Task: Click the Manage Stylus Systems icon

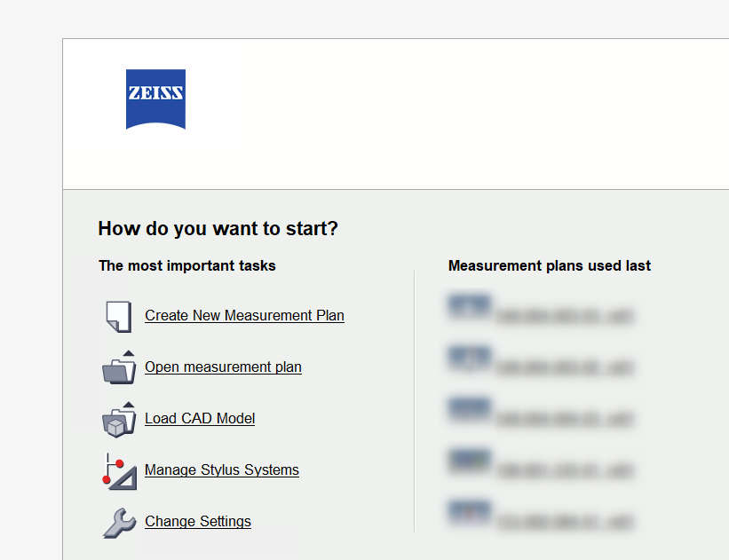Action: pyautogui.click(x=119, y=470)
